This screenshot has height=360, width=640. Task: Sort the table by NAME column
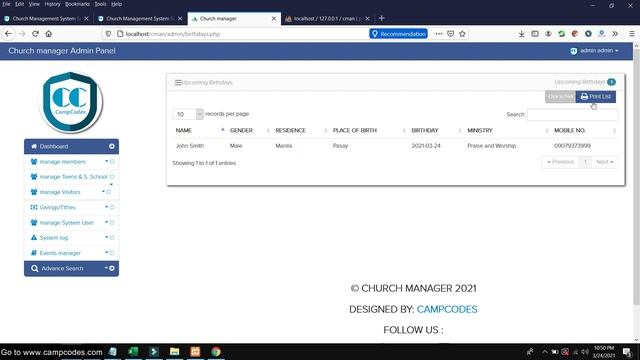pyautogui.click(x=200, y=131)
